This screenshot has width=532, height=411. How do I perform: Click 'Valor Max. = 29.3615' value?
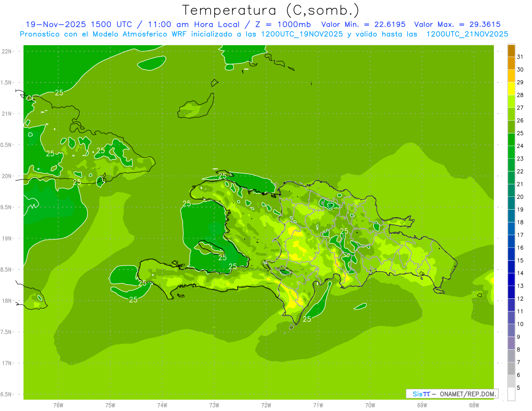click(457, 24)
